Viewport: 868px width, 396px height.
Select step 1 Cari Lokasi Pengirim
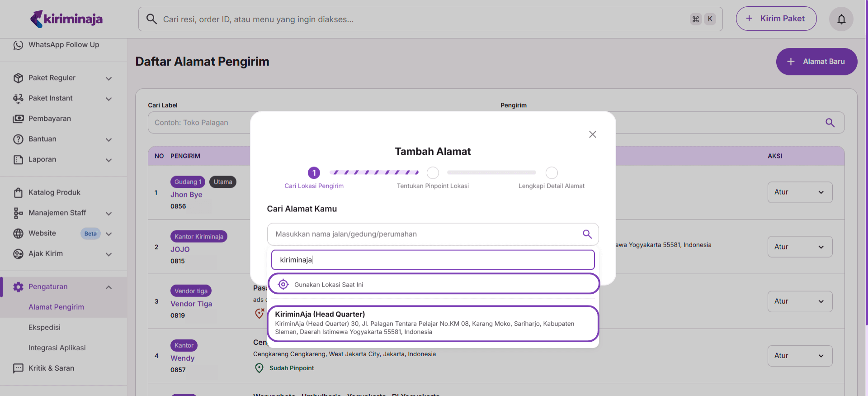(x=314, y=173)
